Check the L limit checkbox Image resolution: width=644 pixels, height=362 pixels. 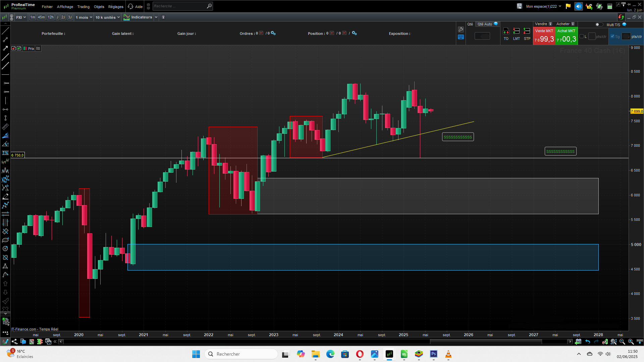click(x=582, y=37)
